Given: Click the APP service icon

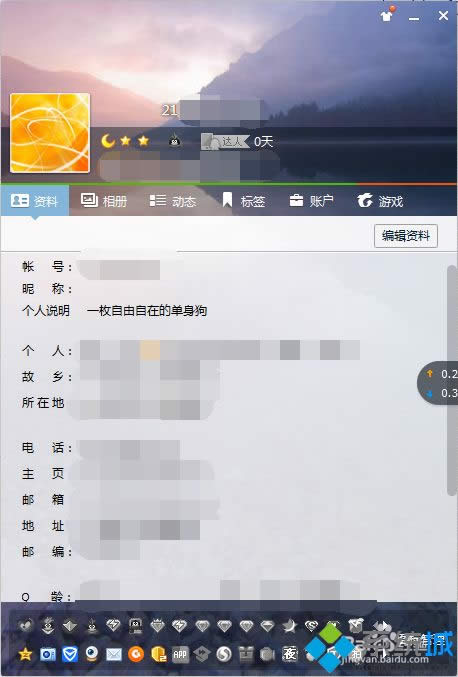Looking at the screenshot, I should point(180,655).
